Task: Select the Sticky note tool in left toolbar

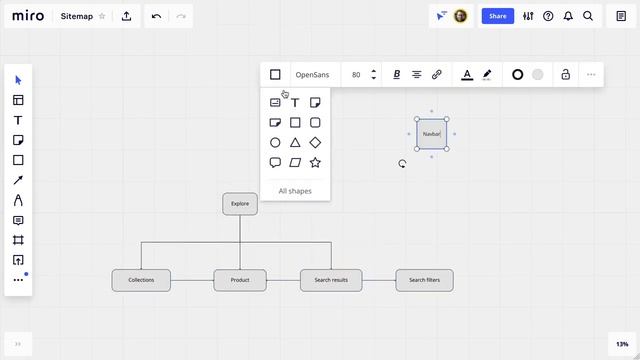Action: [x=18, y=140]
